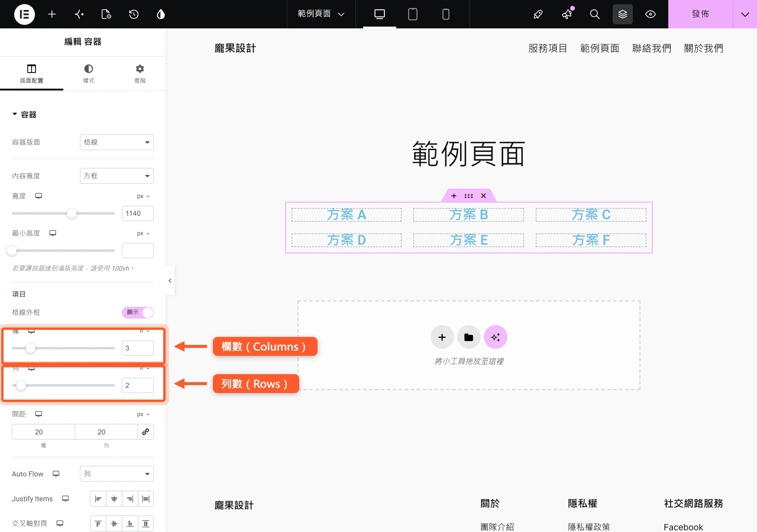The height and width of the screenshot is (532, 757).
Task: Switch to the 樣式 tab
Action: coord(88,74)
